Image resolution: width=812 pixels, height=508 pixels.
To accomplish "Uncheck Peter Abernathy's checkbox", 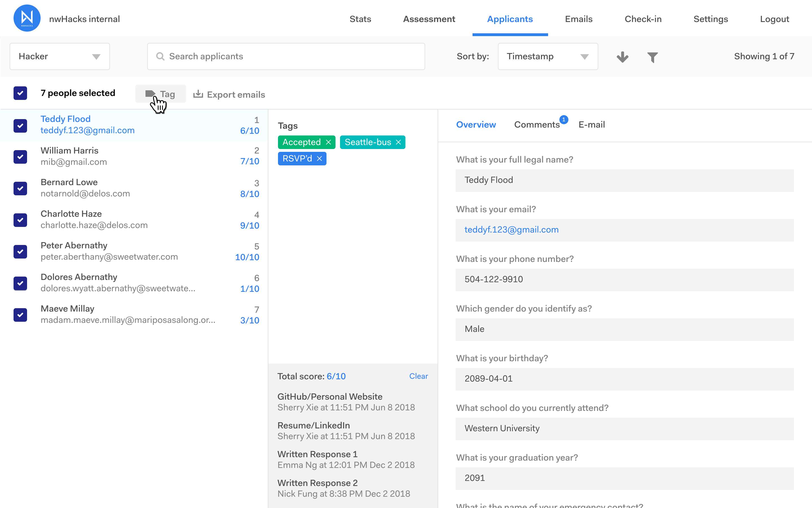I will click(x=20, y=251).
